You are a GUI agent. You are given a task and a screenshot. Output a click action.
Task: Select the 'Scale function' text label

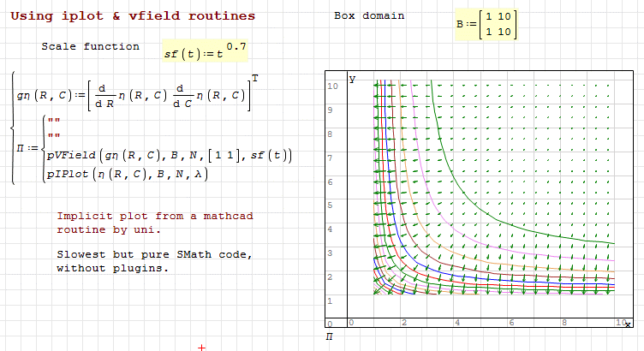click(x=90, y=46)
